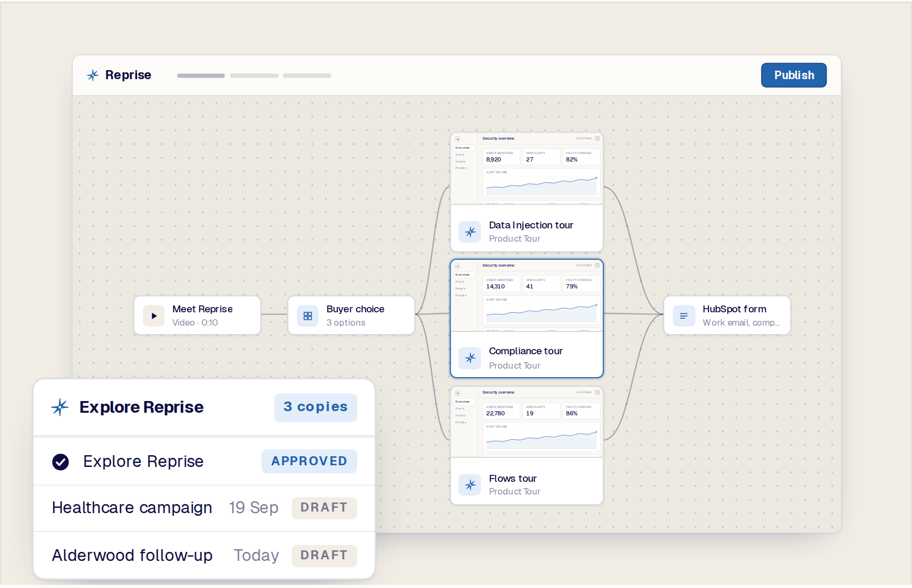Open the Compliance tour dashboard thumbnail
Screen dimensions: 912x588
(527, 295)
